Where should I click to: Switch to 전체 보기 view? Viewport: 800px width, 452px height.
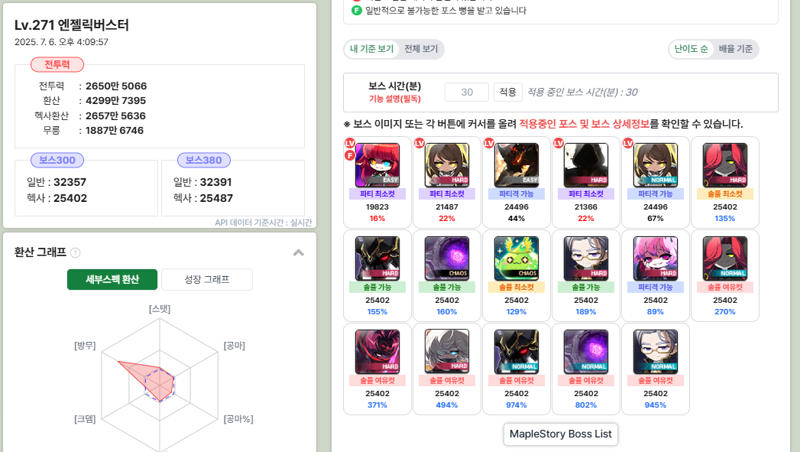(421, 49)
